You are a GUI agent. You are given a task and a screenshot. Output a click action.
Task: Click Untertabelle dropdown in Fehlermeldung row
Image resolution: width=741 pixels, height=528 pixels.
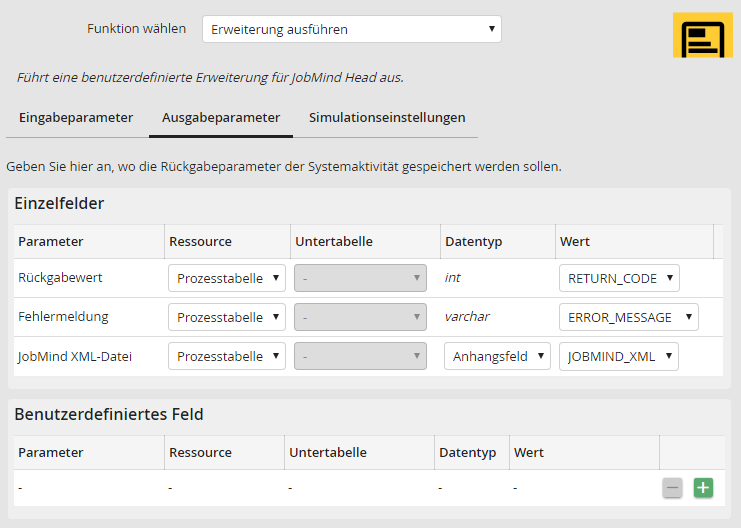[360, 317]
